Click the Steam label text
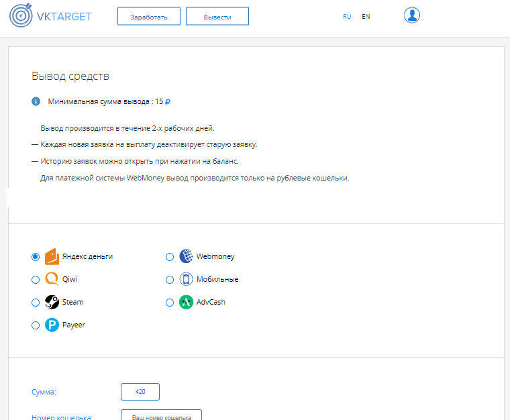This screenshot has height=420, width=510. (73, 302)
